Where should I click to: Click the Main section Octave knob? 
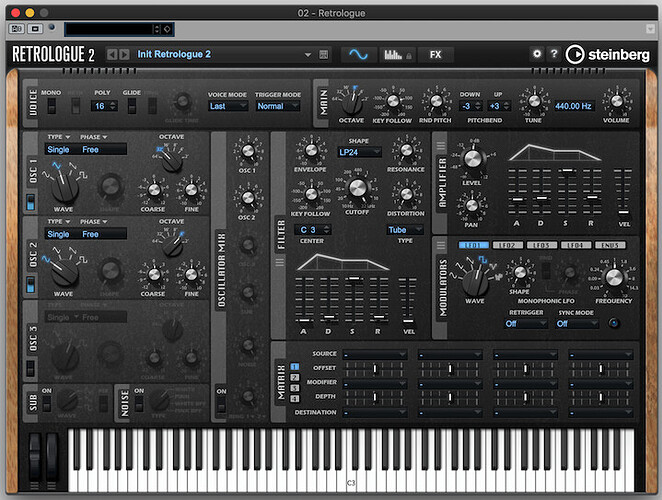pos(351,103)
